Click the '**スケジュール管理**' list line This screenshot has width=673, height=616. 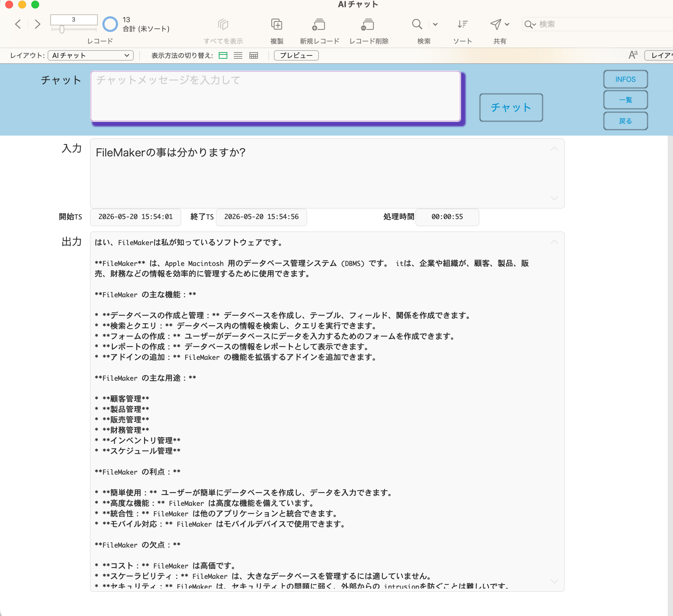[x=138, y=451]
